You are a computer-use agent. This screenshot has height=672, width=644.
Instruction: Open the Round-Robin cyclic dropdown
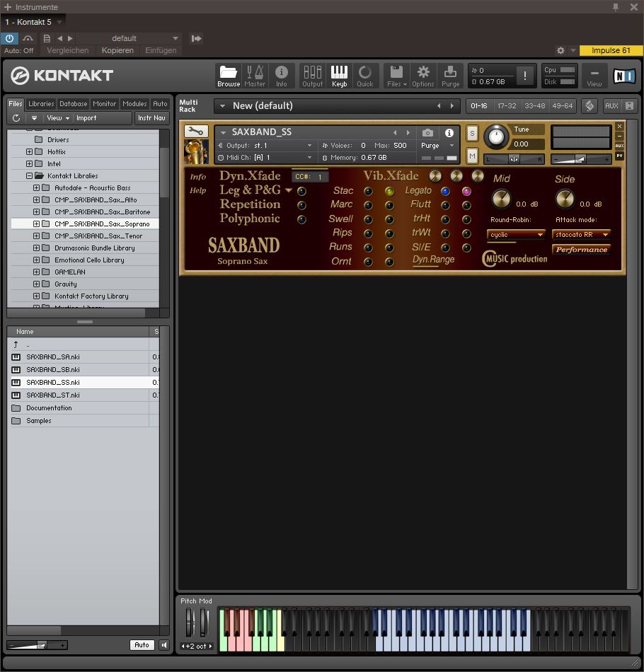coord(516,234)
